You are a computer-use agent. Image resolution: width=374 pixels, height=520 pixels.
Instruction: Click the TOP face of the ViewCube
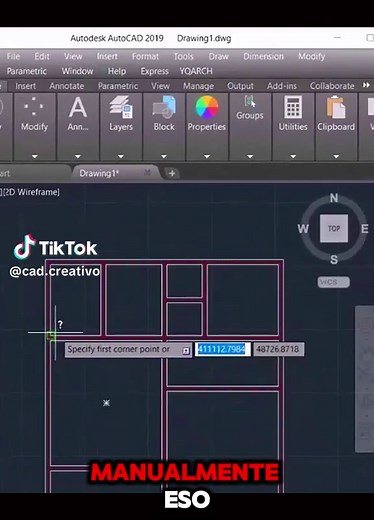[334, 228]
